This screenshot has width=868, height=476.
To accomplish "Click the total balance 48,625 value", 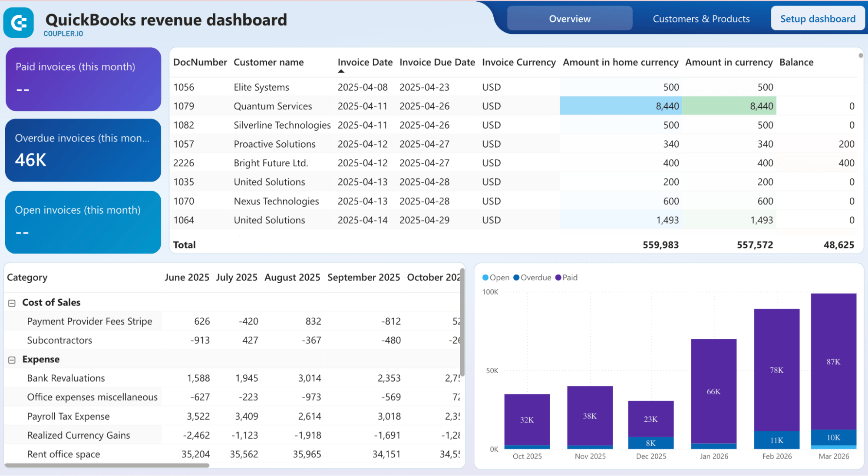I will click(839, 245).
